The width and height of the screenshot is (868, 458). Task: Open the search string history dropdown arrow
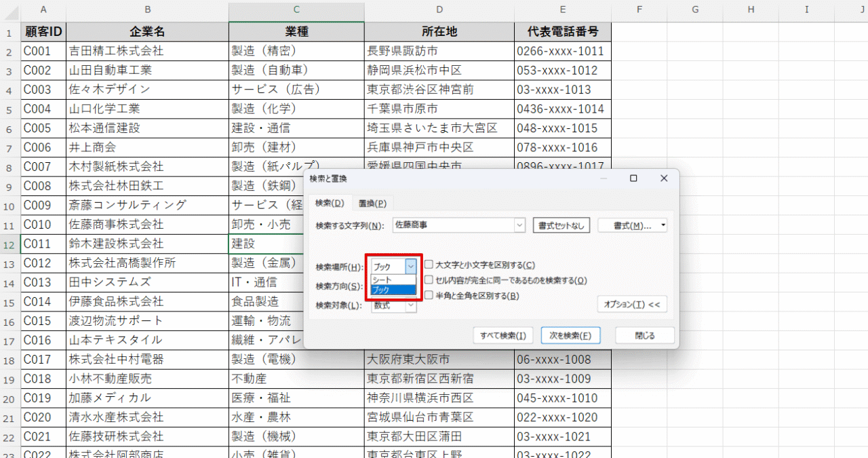tap(519, 225)
